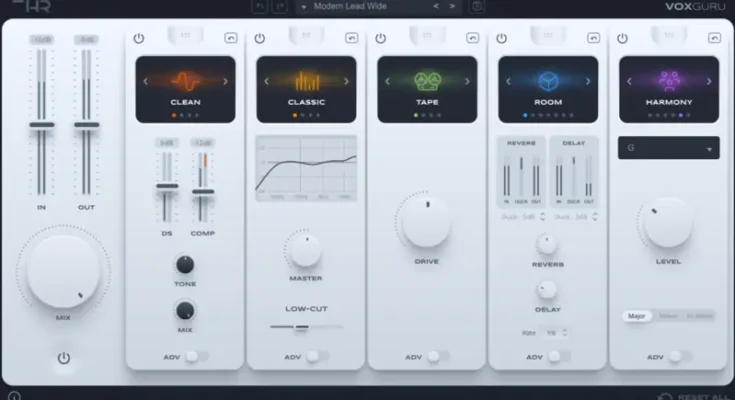Click the reset arrow on Clean module
This screenshot has height=400, width=735.
tap(230, 38)
